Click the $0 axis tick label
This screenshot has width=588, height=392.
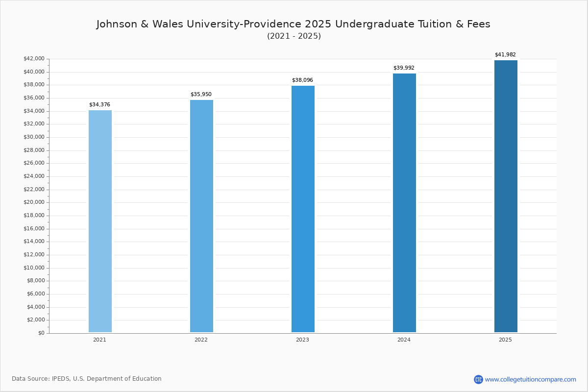click(41, 333)
